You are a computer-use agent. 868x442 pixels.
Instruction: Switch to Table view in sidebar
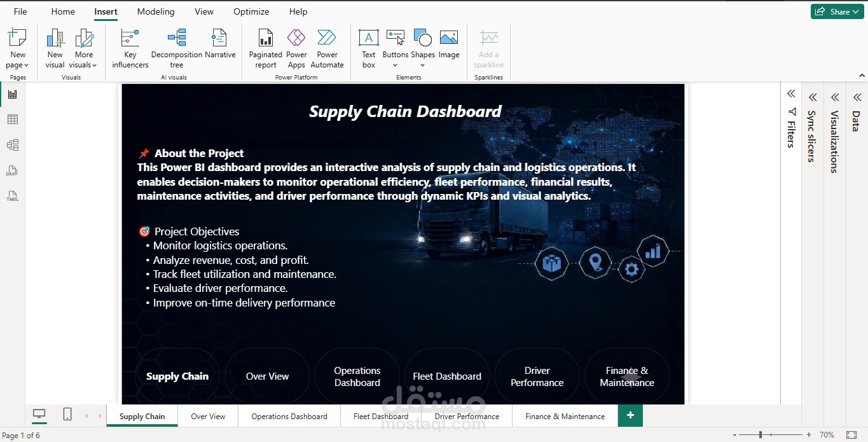pyautogui.click(x=13, y=120)
